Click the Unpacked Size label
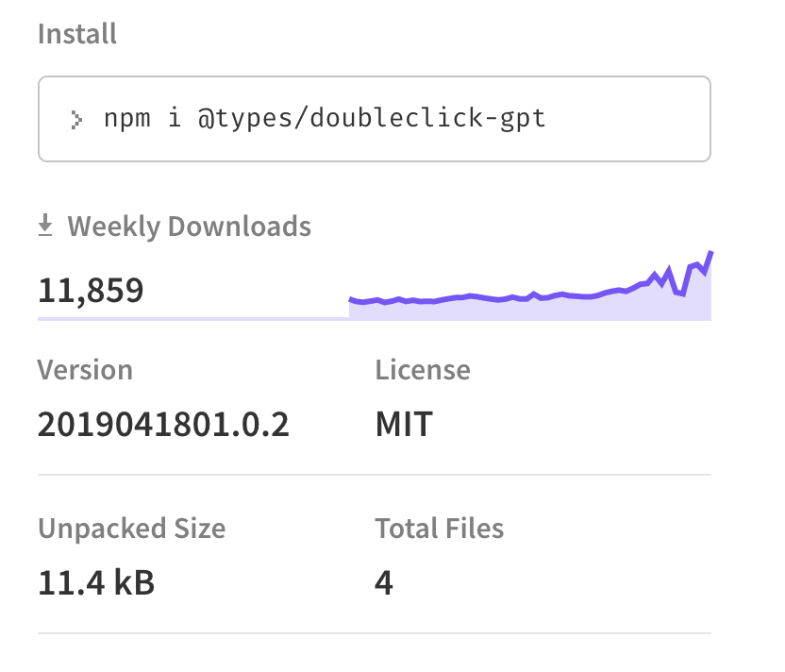Image resolution: width=785 pixels, height=672 pixels. [132, 529]
